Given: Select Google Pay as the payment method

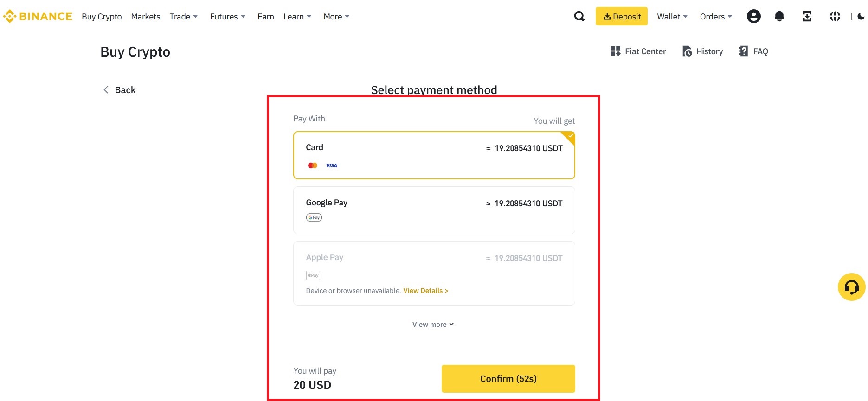Looking at the screenshot, I should click(x=434, y=210).
